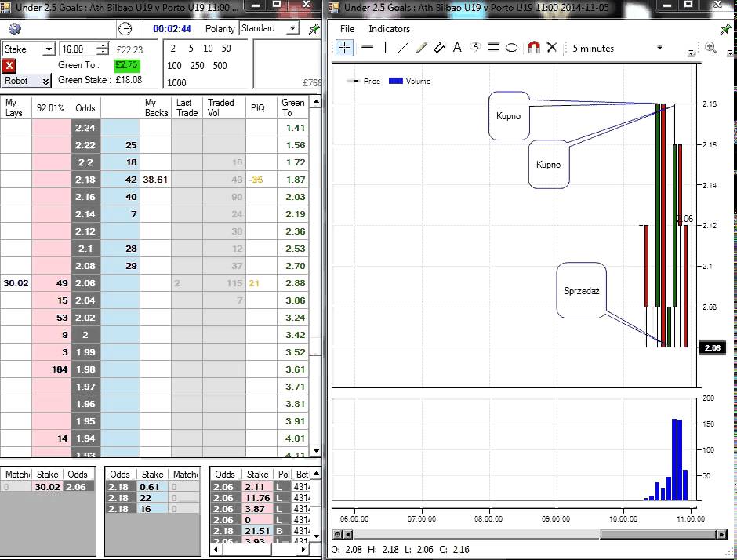Decrease the stake with down spinner
The image size is (737, 560).
(x=103, y=53)
